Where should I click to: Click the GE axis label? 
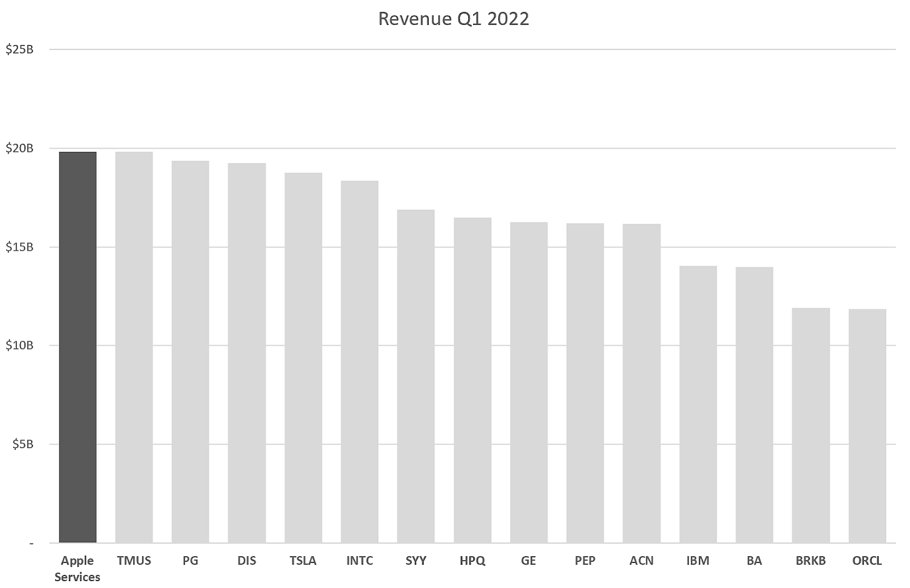[x=529, y=561]
